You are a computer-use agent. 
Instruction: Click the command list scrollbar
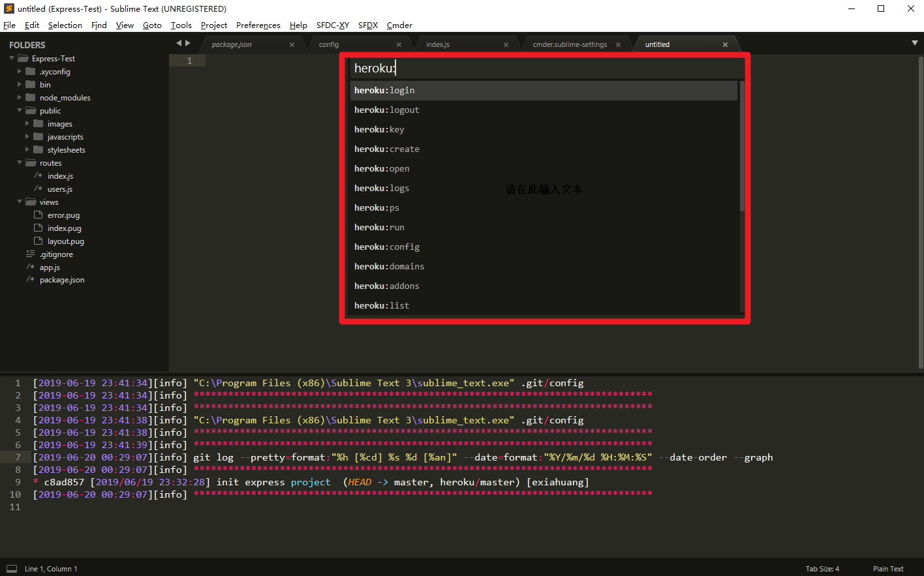[742, 146]
